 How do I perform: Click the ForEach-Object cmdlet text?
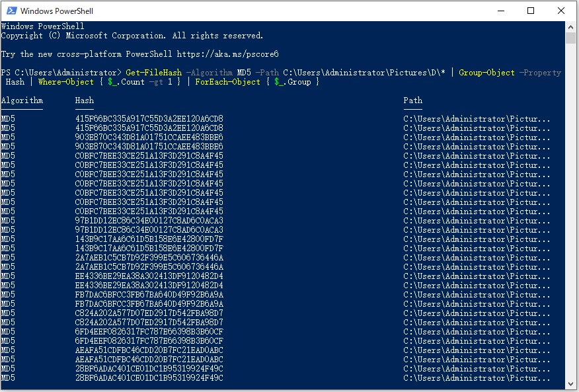[x=227, y=82]
